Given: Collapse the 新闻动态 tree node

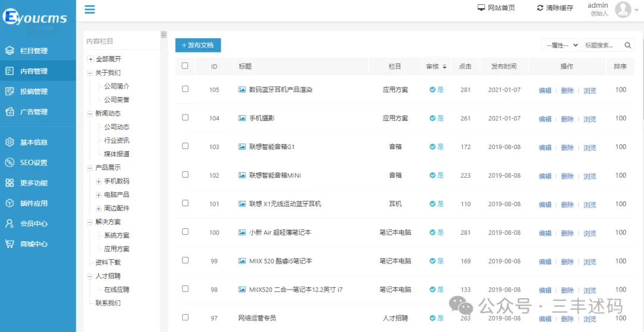Looking at the screenshot, I should click(x=90, y=114).
